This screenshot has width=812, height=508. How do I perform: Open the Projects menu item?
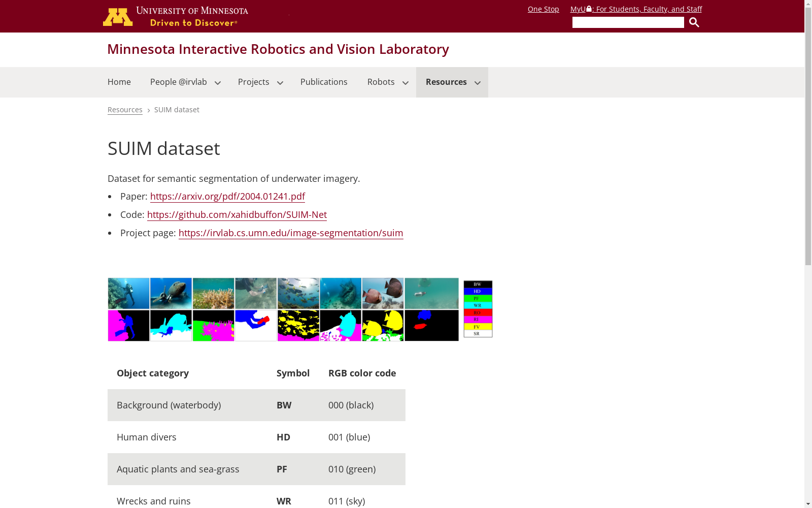pos(254,82)
